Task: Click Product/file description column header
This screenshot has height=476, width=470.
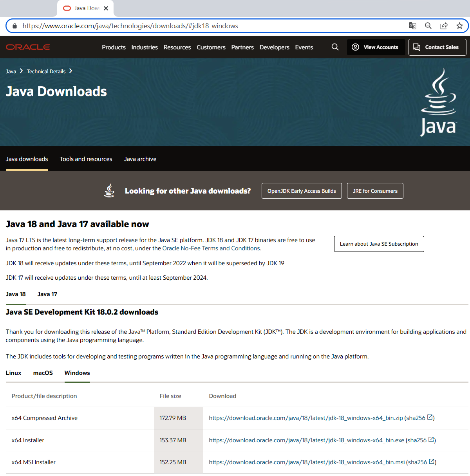Action: [44, 396]
